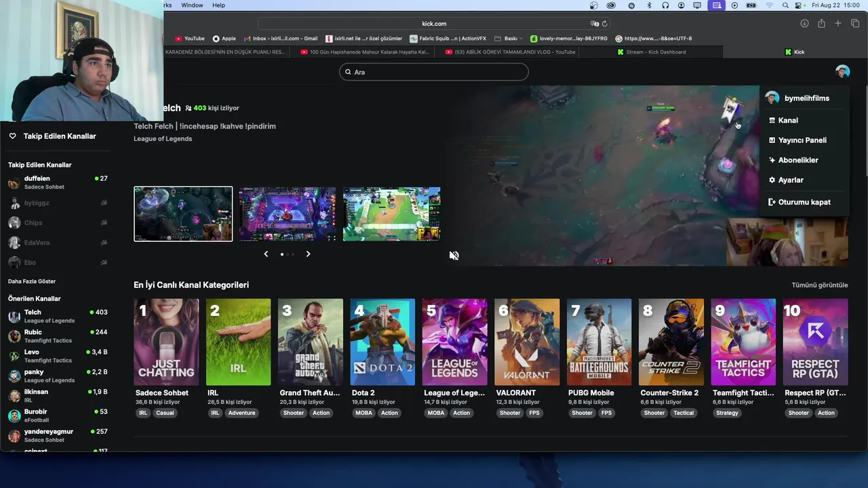Open recommended channel yandereyagmur
Image resolution: width=868 pixels, height=488 pixels.
pyautogui.click(x=58, y=435)
